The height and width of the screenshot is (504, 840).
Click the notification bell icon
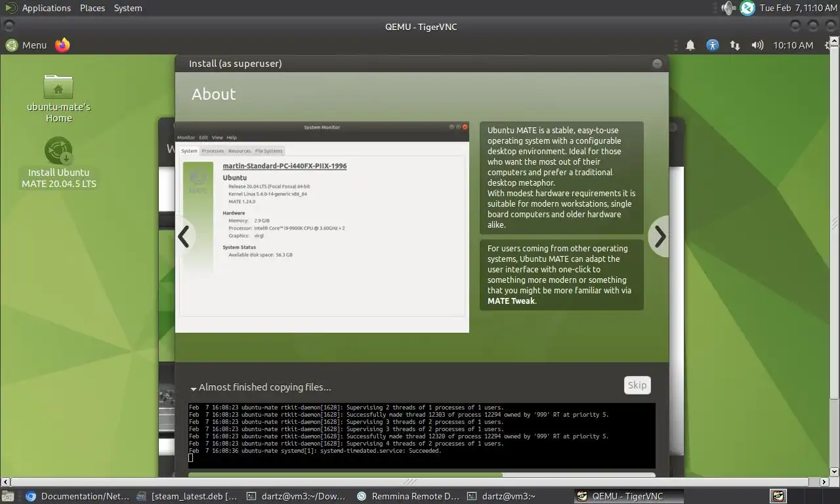(x=690, y=45)
